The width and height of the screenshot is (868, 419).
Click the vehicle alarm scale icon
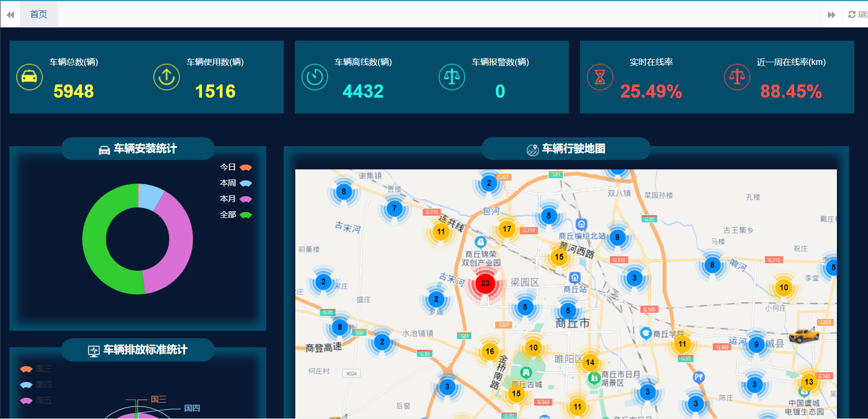tap(452, 77)
